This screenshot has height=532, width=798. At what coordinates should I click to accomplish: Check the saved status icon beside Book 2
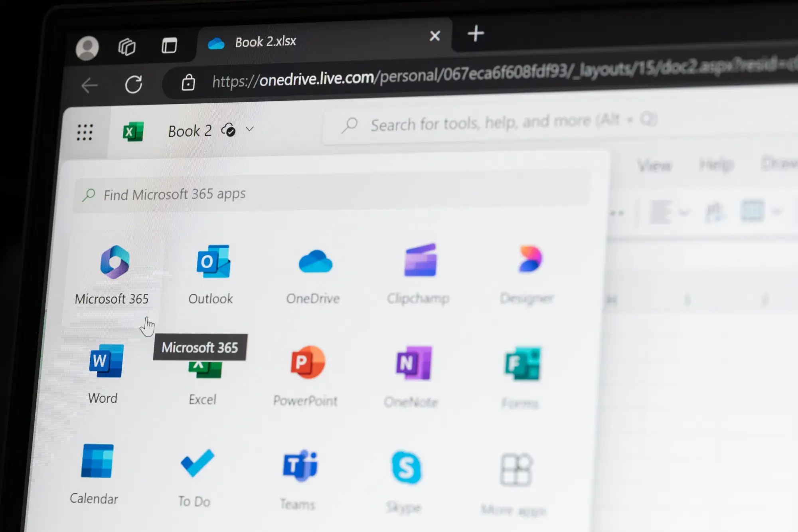229,130
